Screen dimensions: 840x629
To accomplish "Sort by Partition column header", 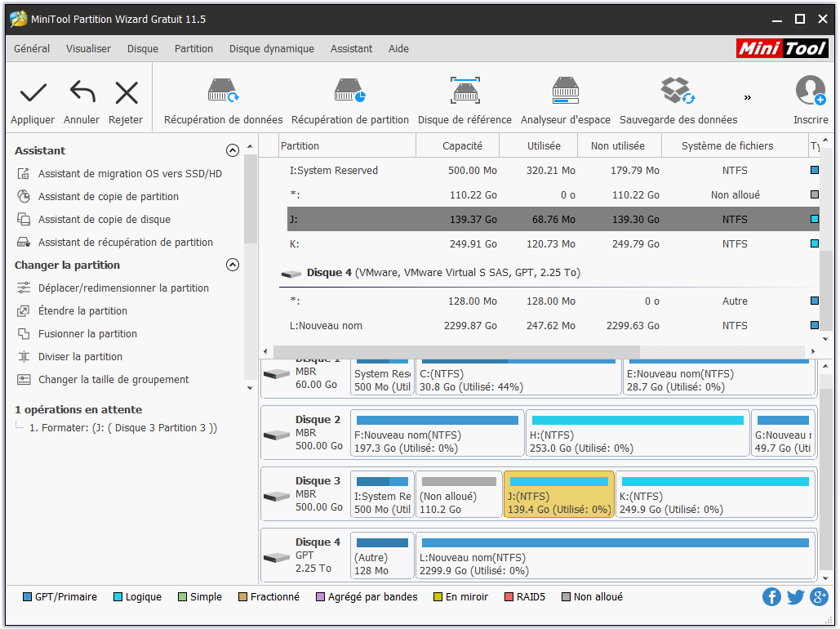I will (347, 146).
